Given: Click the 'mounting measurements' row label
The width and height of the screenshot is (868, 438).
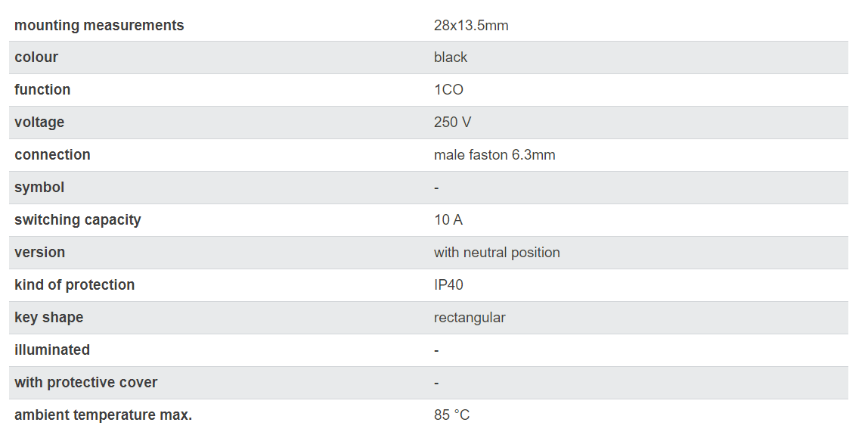Looking at the screenshot, I should coord(99,25).
